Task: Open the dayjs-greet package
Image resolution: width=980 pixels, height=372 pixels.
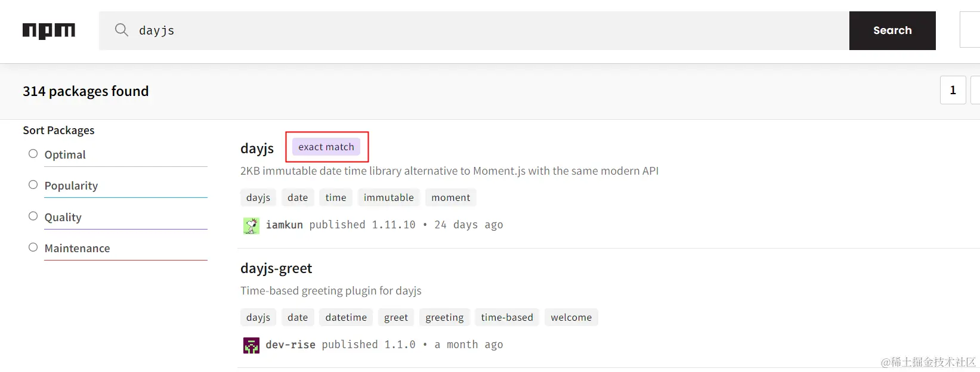Action: point(276,268)
